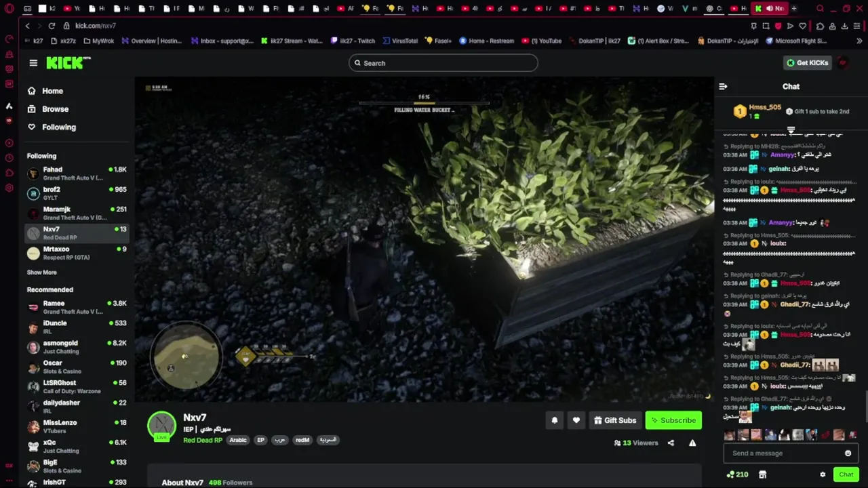Expand the gift leaderboard handle
868x488 pixels.
(791, 129)
